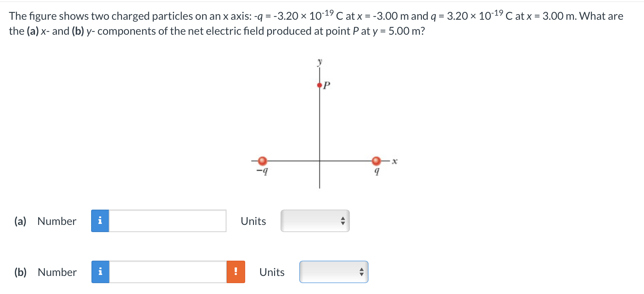Click the blue info icon for part (a)

click(x=100, y=221)
